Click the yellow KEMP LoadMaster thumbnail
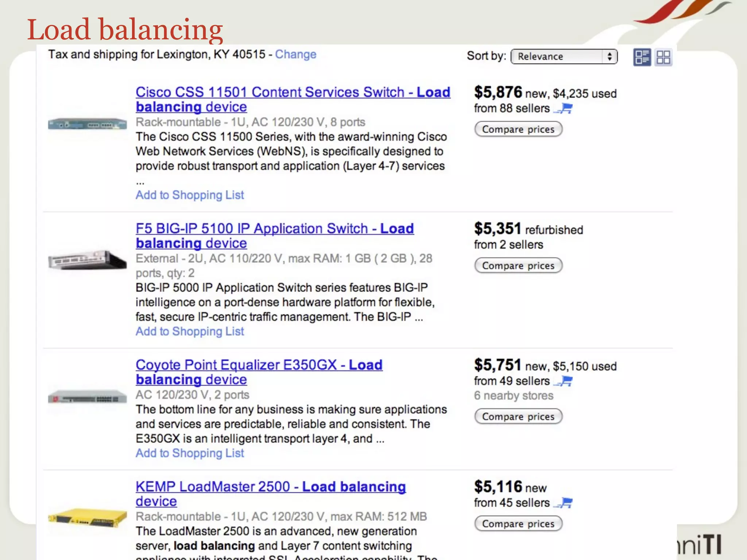Image resolution: width=747 pixels, height=560 pixels. (88, 518)
